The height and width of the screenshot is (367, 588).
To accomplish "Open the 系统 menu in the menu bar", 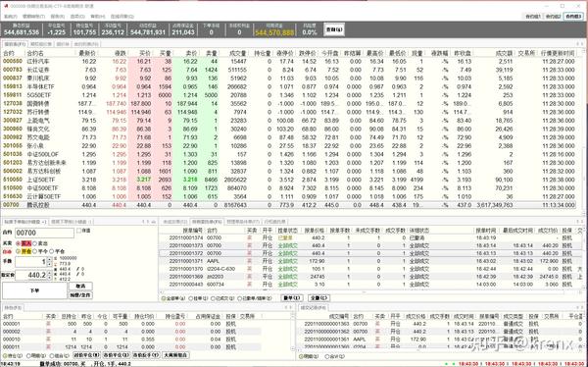I will [x=10, y=17].
